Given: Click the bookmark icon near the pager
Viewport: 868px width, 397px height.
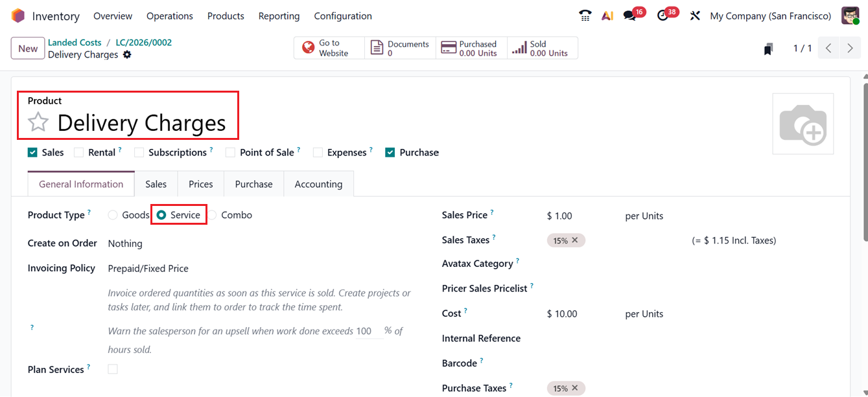Looking at the screenshot, I should click(x=768, y=48).
